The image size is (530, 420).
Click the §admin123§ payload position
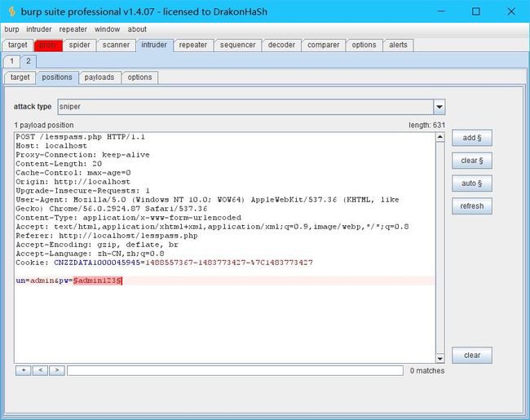97,281
